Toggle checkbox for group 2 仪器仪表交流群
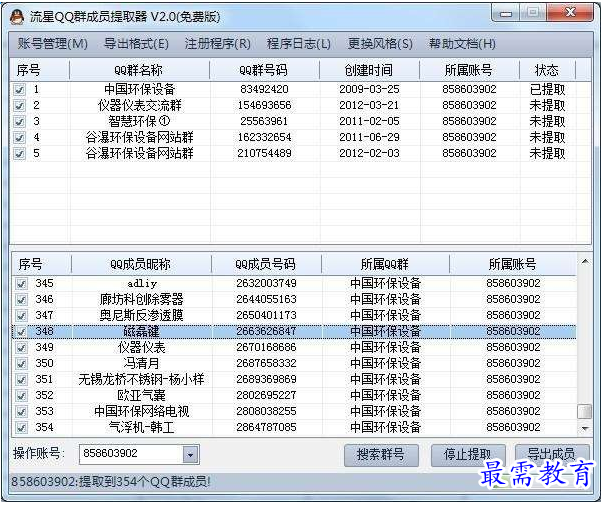 [x=19, y=106]
